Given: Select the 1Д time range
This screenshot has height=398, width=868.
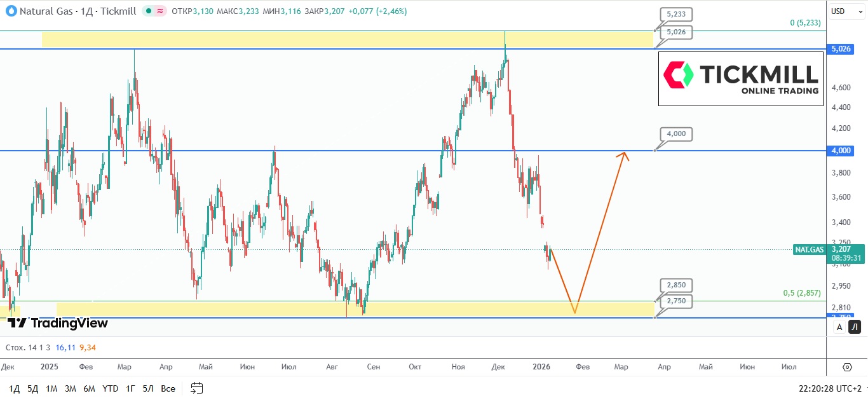Looking at the screenshot, I should [x=14, y=388].
